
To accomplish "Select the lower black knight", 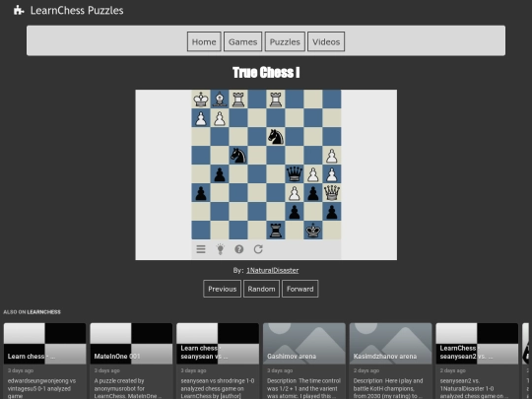I will tap(238, 155).
